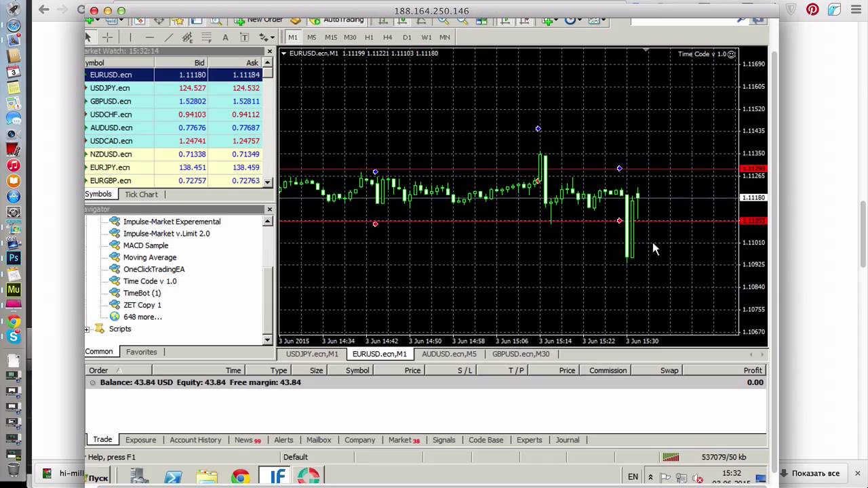This screenshot has height=488, width=868.
Task: Select USDJPY.ecn row in Market Watch
Action: click(174, 88)
